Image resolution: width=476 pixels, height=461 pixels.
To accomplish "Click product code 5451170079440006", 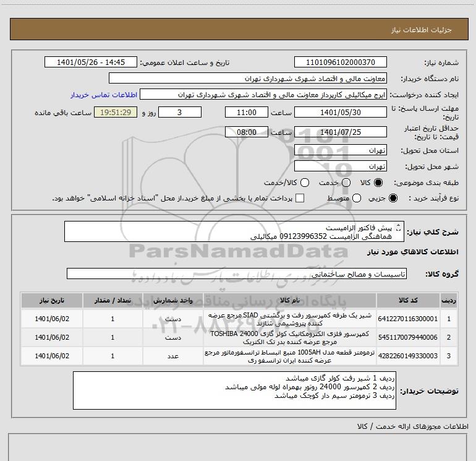I will tap(408, 337).
